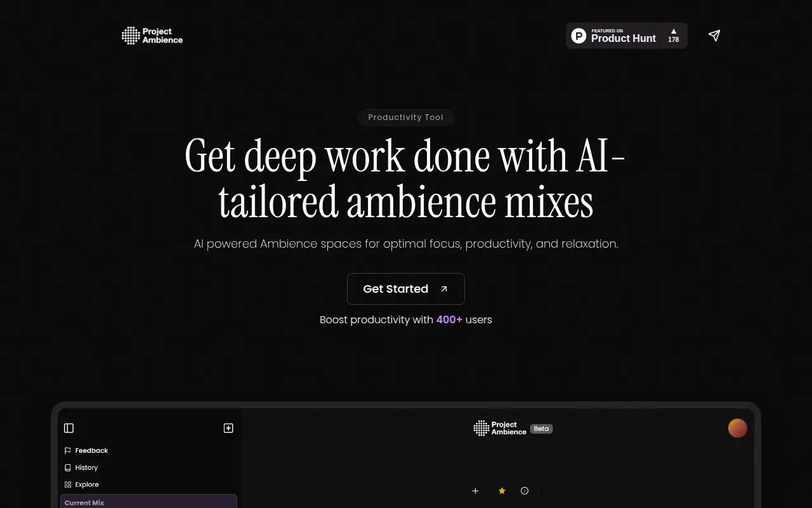The height and width of the screenshot is (508, 812).
Task: Click the "400+" users count text
Action: coord(449,319)
